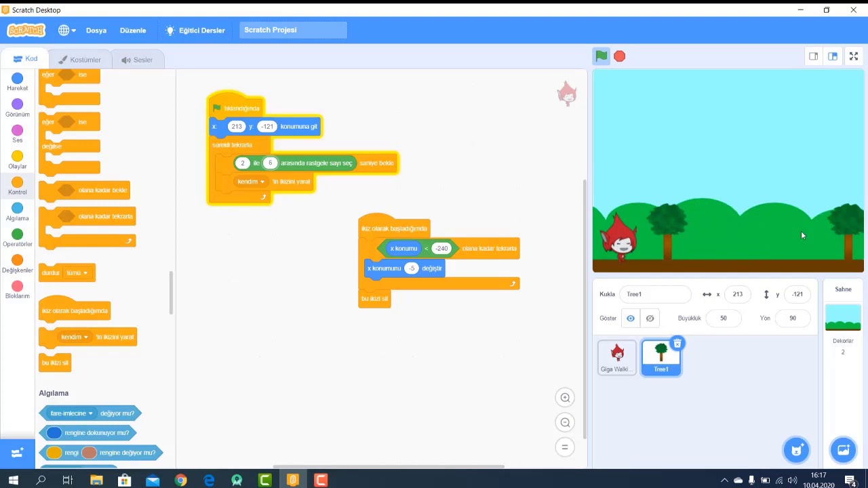Switch to large stage layout
Viewport: 868px width, 488px height.
[x=833, y=56]
